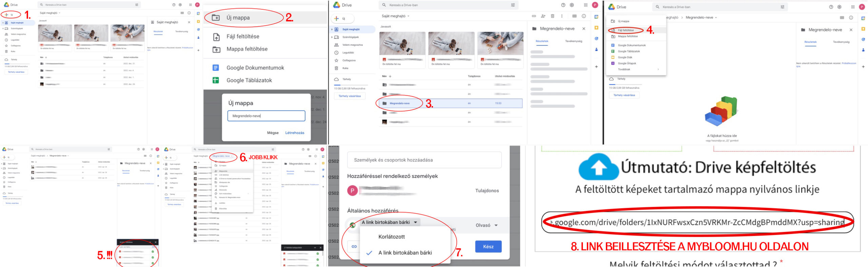
Task: Click Mégse in the Új mappa dialog
Action: pos(273,133)
